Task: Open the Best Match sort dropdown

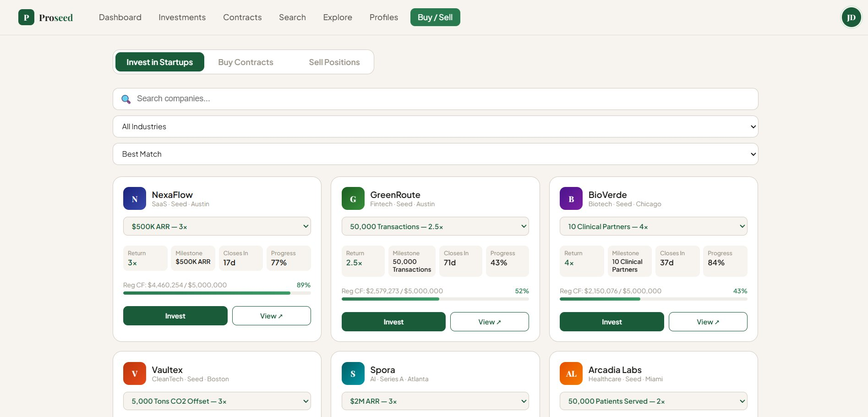Action: (435, 154)
